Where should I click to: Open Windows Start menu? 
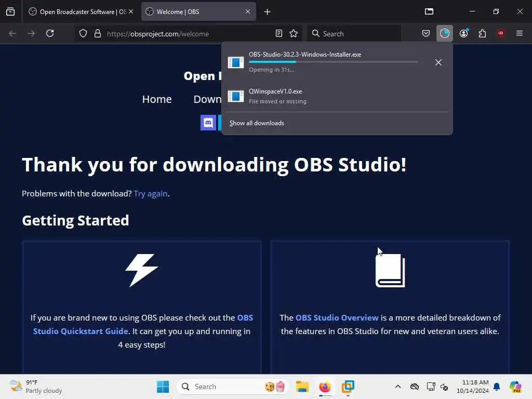163,387
